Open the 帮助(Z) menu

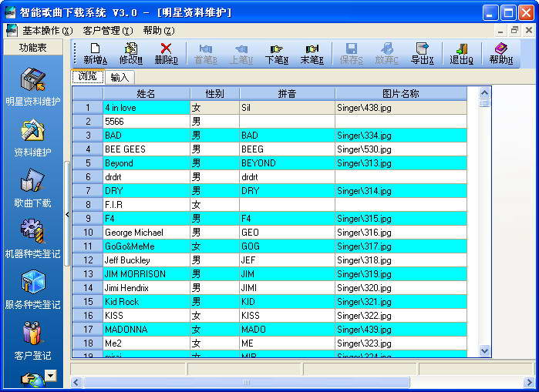point(159,31)
